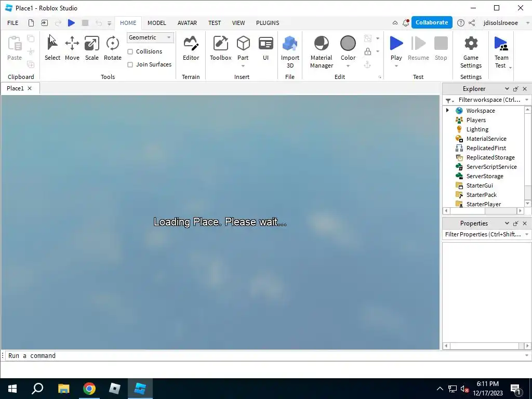This screenshot has height=399, width=532.
Task: Open account dropdown next to jdisolslroeoe
Action: (x=527, y=23)
